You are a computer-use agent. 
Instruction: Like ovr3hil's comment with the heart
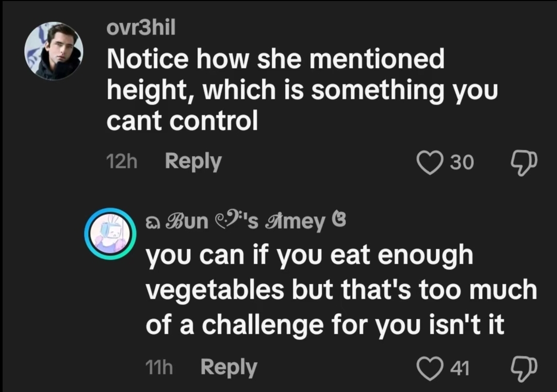click(x=430, y=162)
